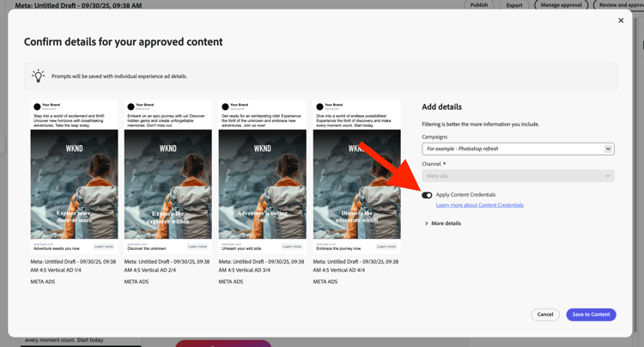Click the Campaigns dropdown arrow
The image size is (644, 347).
tap(608, 149)
